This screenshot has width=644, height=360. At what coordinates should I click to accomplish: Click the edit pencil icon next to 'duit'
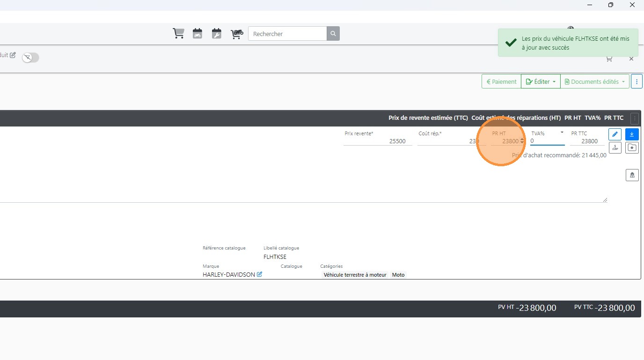13,55
